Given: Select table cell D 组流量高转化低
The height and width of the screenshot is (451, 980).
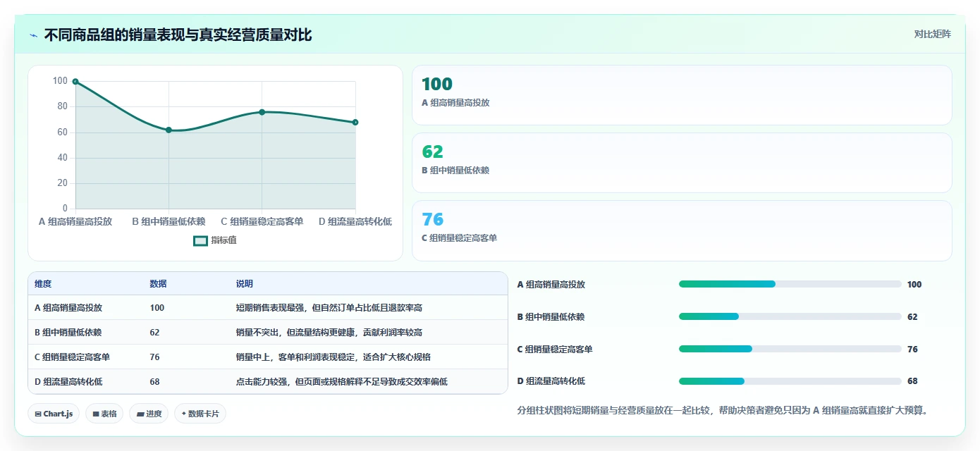Looking at the screenshot, I should click(68, 382).
